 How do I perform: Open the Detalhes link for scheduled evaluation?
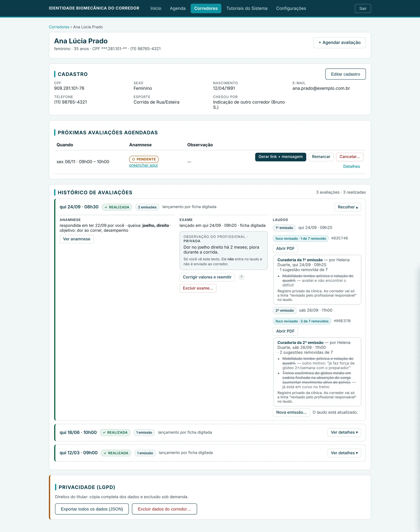click(x=351, y=166)
